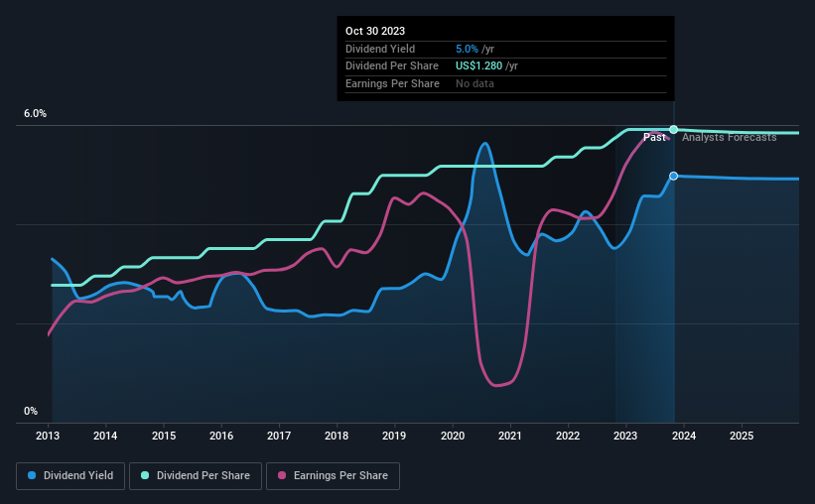Click the 2018 x-axis label
The image size is (815, 504).
tap(337, 436)
